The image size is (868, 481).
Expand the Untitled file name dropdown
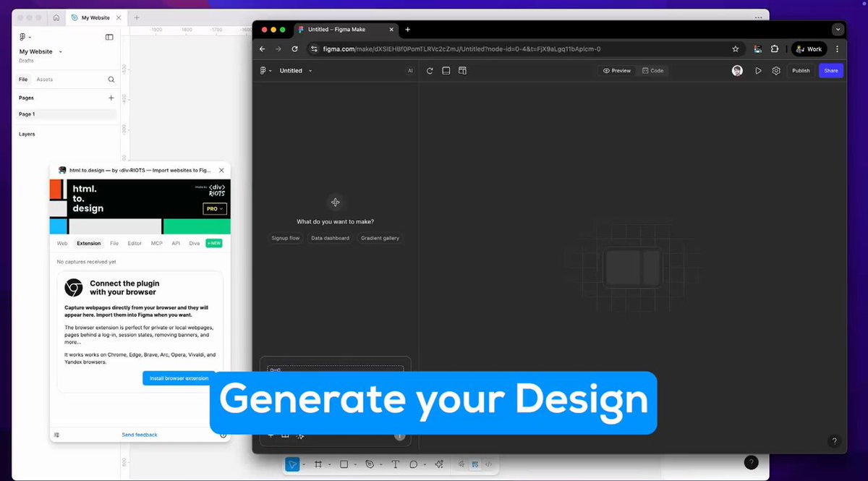click(x=310, y=71)
